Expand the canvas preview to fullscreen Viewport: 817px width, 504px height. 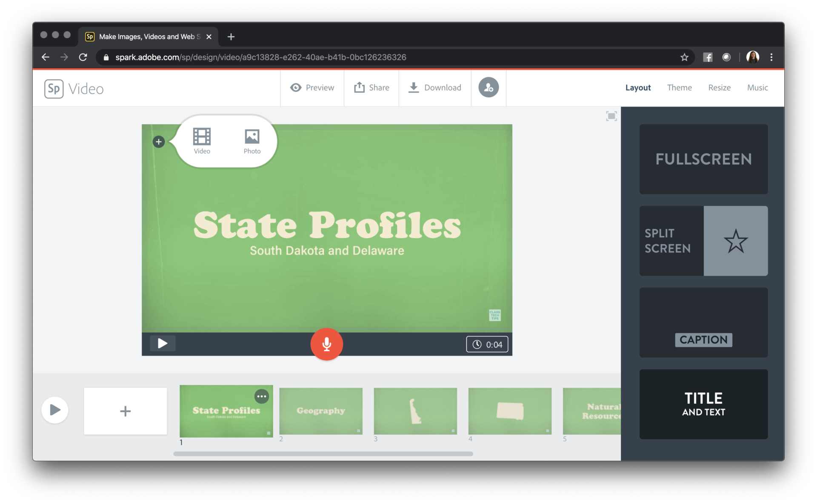pyautogui.click(x=611, y=116)
